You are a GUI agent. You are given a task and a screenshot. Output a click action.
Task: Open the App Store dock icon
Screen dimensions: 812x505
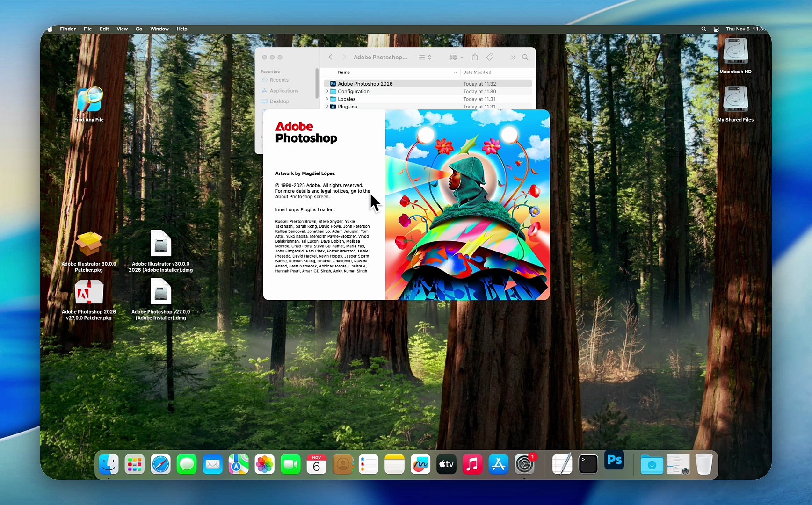coord(499,464)
